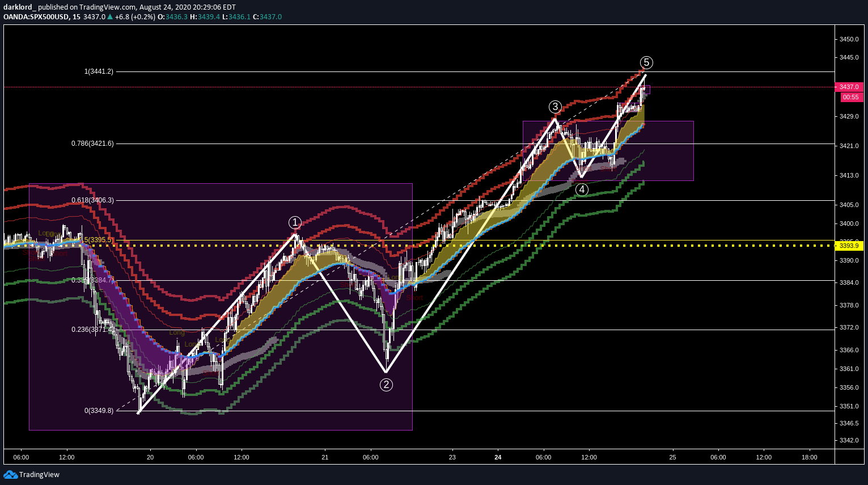Click the 3361.0 price axis label

tap(849, 369)
